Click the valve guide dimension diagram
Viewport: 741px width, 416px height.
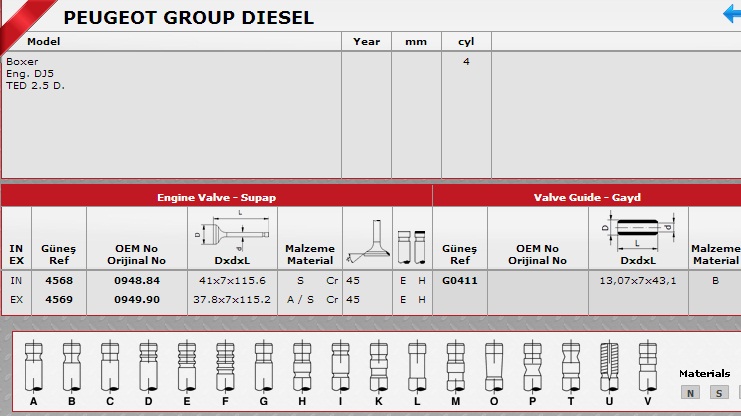pyautogui.click(x=636, y=229)
